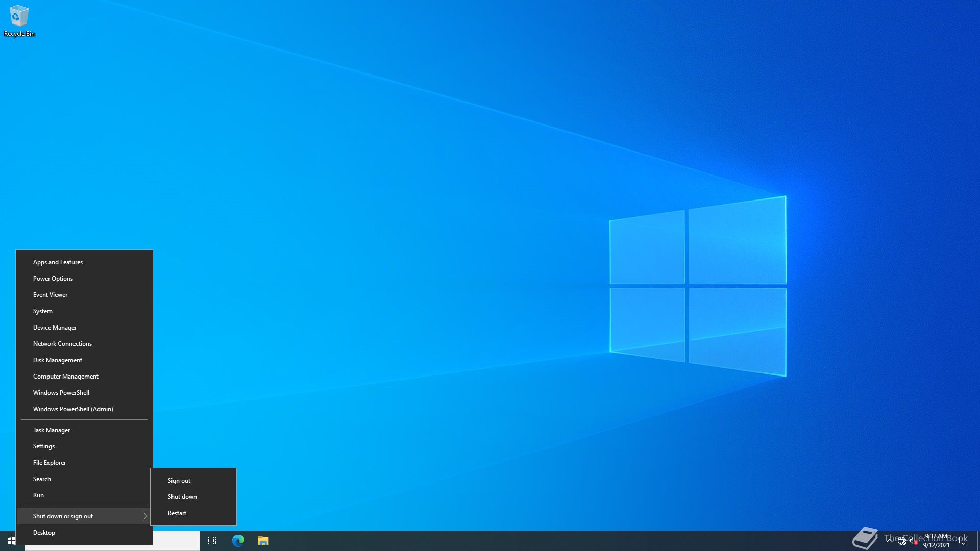
Task: Choose File Explorer menu entry
Action: click(84, 463)
